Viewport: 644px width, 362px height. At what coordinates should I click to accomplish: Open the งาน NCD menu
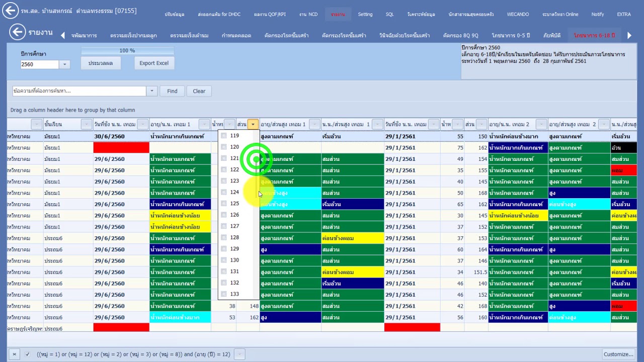tap(308, 14)
